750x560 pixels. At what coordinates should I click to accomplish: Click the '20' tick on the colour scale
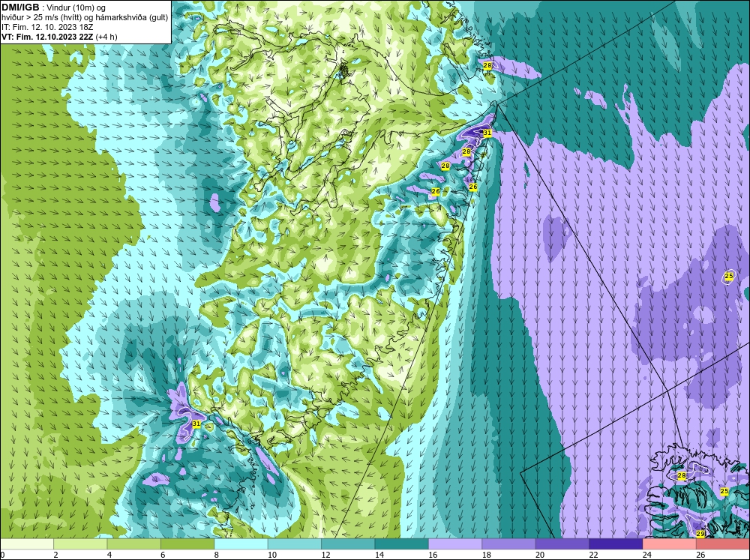point(539,556)
